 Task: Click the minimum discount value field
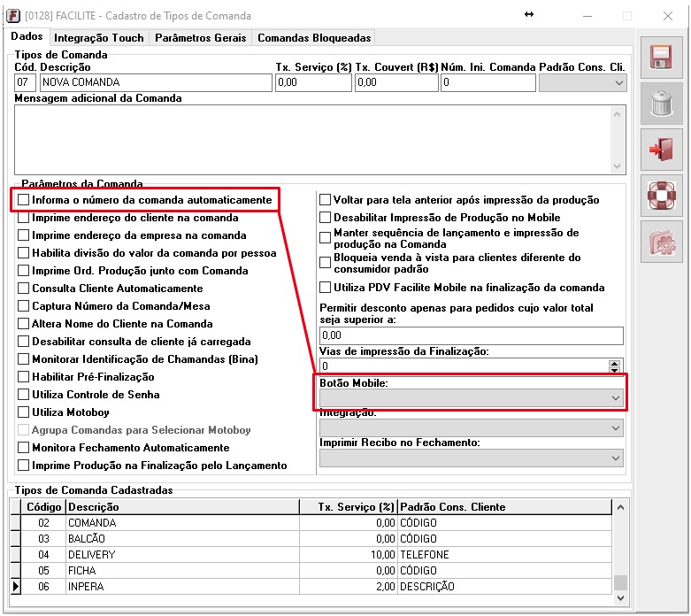[x=471, y=335]
